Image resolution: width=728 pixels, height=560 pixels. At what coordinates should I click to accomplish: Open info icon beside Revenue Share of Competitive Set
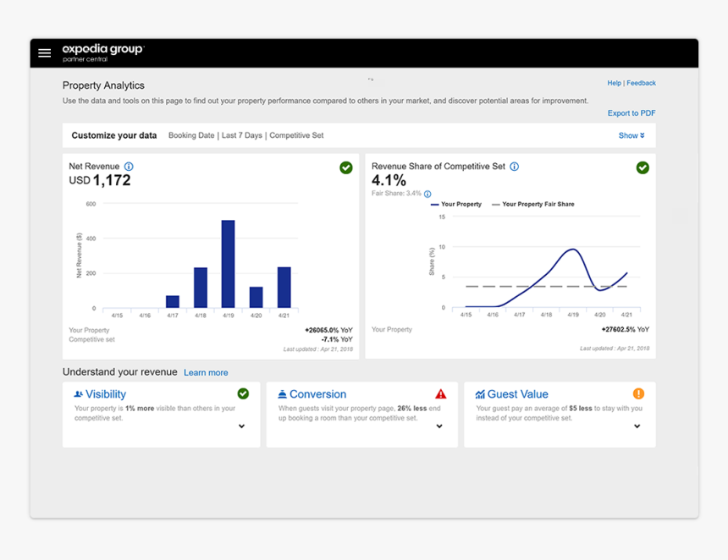[515, 167]
